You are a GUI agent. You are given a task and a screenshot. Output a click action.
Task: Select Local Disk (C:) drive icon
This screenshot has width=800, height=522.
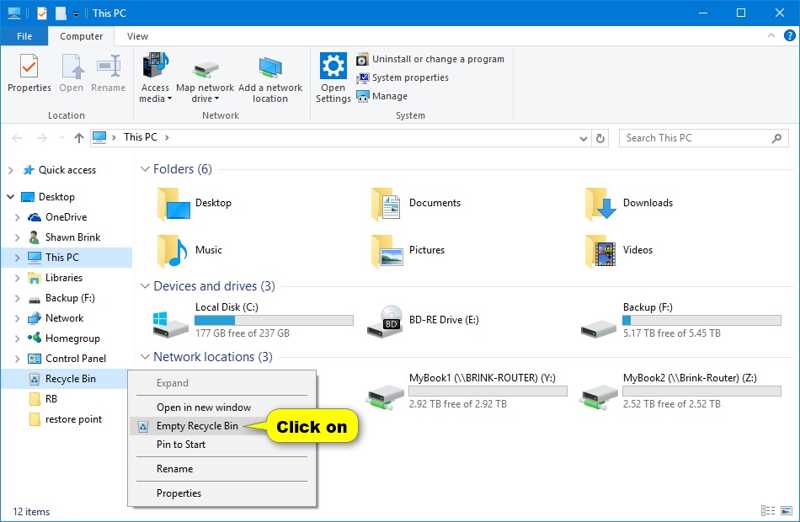coord(170,324)
